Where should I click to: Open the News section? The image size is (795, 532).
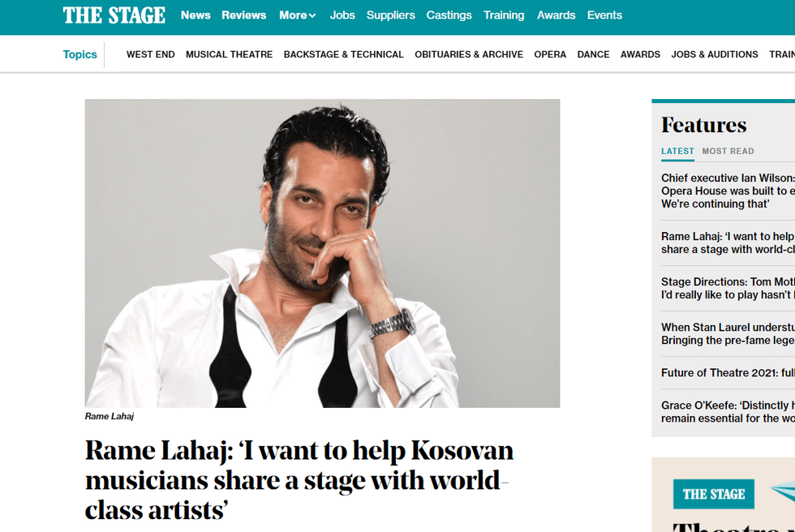click(196, 15)
